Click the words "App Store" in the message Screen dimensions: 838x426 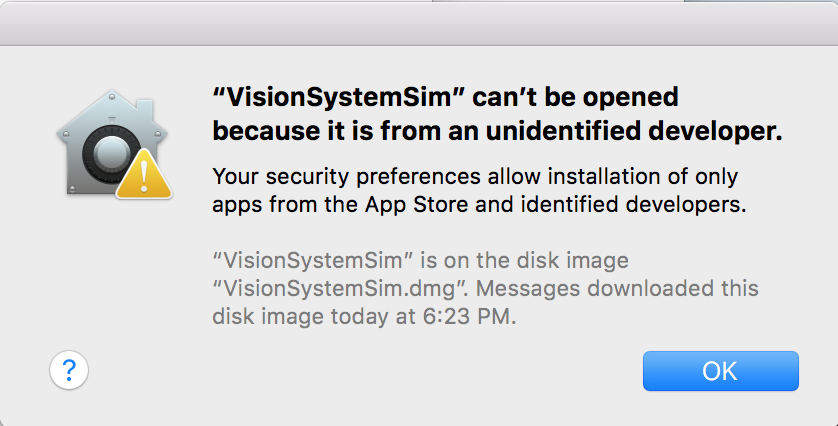(x=416, y=205)
